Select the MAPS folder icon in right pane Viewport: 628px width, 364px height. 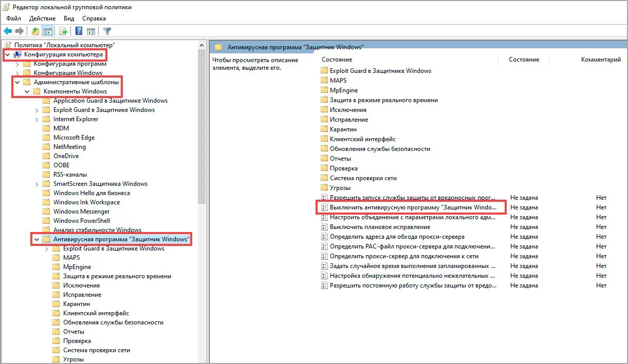324,81
